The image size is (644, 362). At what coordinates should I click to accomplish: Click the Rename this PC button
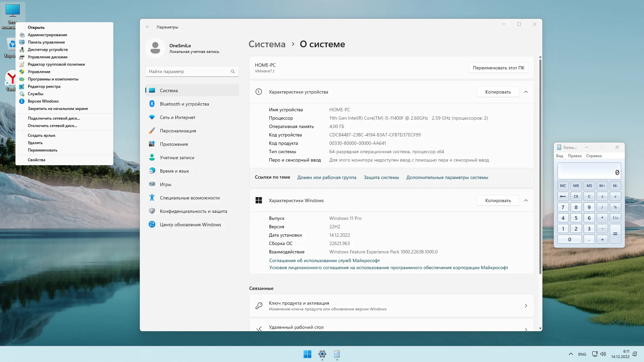click(498, 68)
